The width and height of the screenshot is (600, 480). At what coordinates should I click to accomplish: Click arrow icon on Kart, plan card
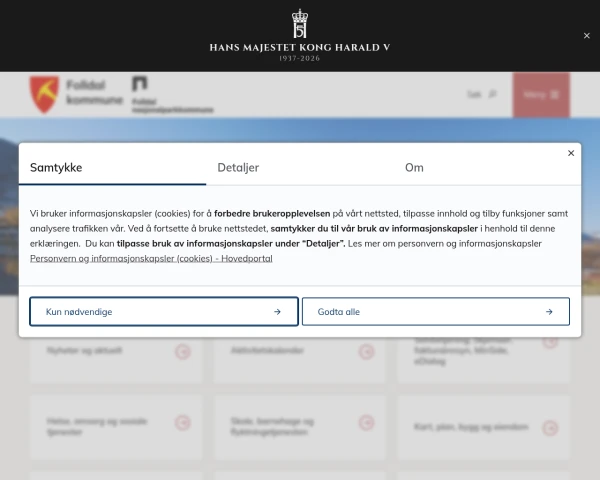(550, 428)
